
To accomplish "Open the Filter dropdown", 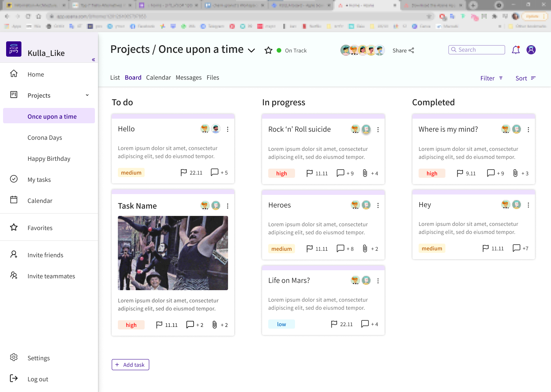I will coord(492,78).
